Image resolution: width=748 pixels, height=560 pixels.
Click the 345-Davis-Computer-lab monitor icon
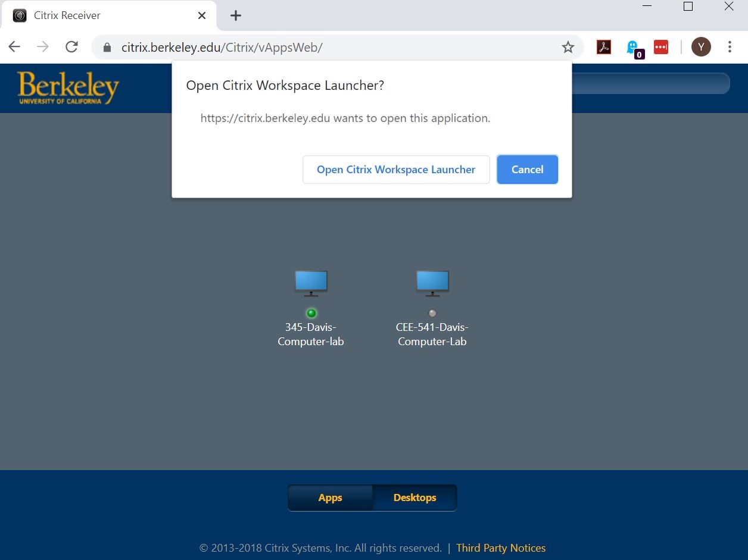click(311, 284)
